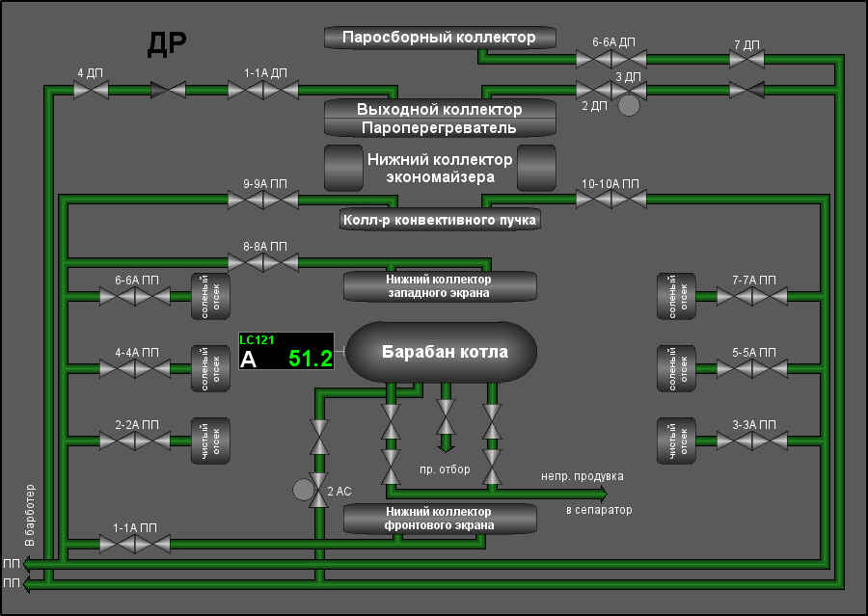Image resolution: width=868 pixels, height=616 pixels.
Task: Click the check valve below 7 ДП
Action: (746, 90)
